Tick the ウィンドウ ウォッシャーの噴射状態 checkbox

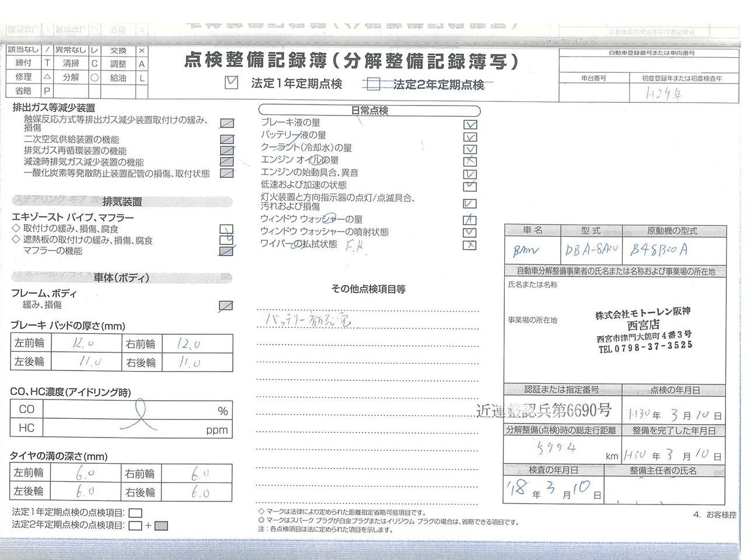coord(470,232)
